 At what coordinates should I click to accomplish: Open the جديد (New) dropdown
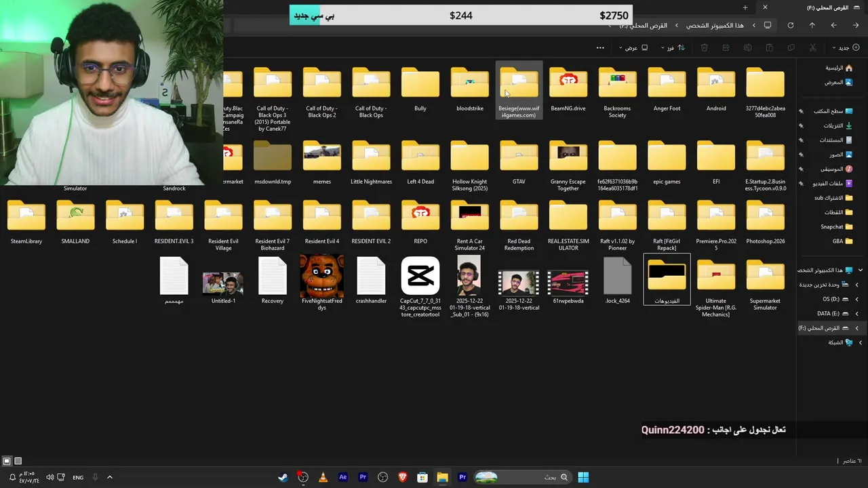point(848,47)
